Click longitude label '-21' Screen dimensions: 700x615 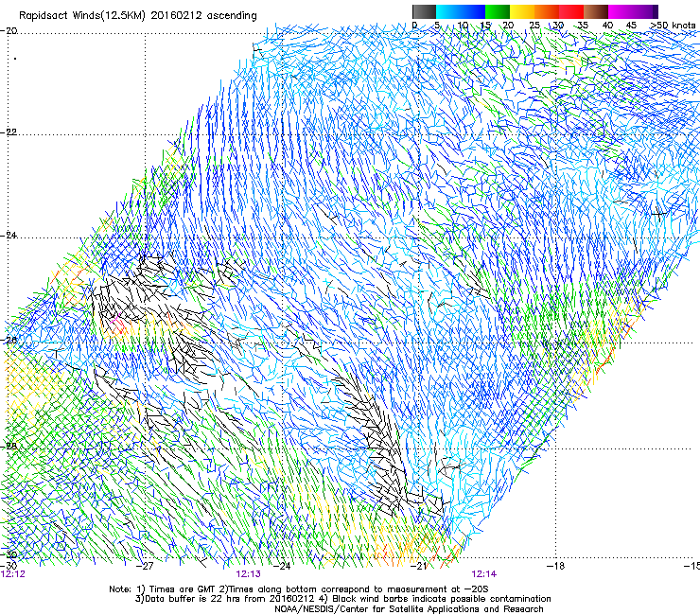coord(419,566)
